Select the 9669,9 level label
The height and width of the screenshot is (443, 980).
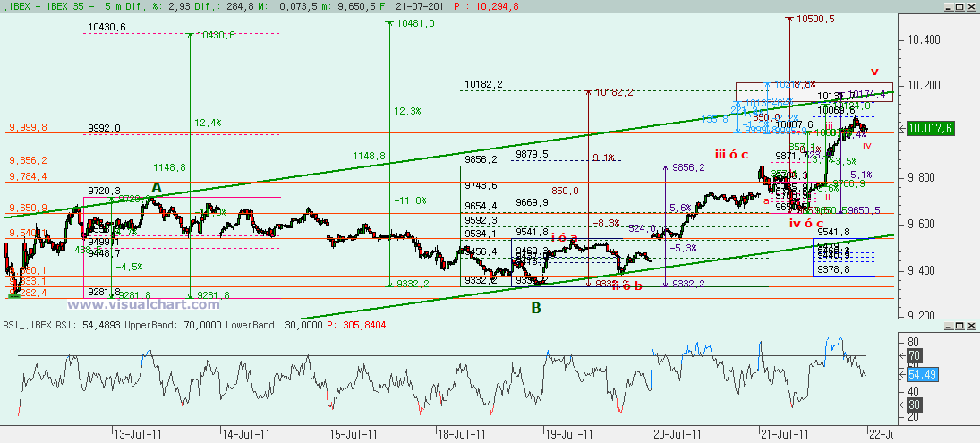532,202
